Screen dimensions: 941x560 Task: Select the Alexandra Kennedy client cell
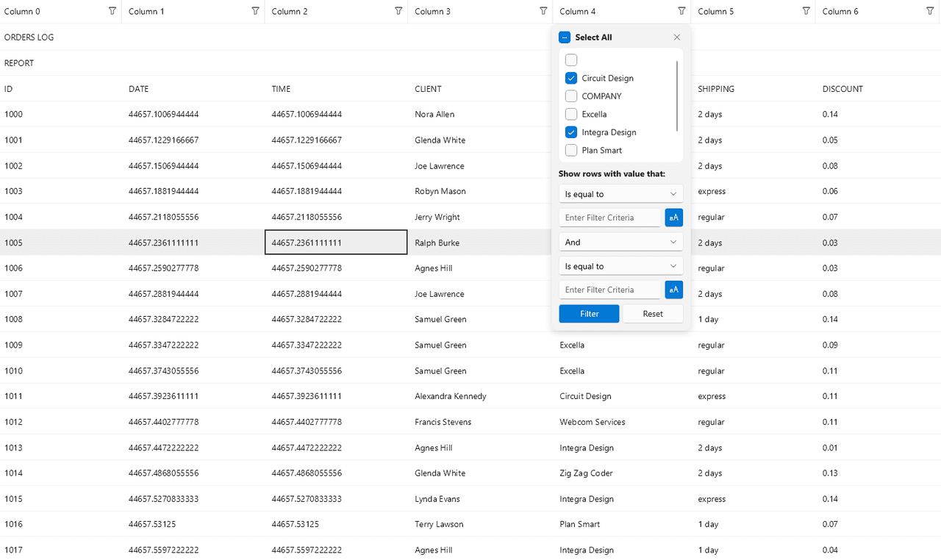pos(480,396)
